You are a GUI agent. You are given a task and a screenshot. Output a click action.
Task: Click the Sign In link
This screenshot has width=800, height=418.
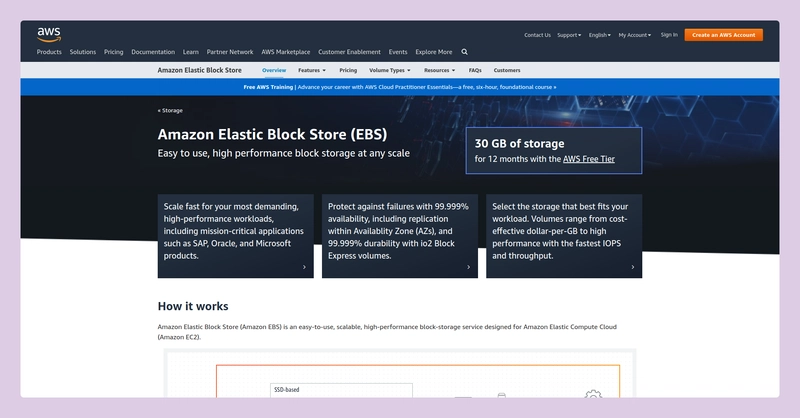pyautogui.click(x=669, y=35)
